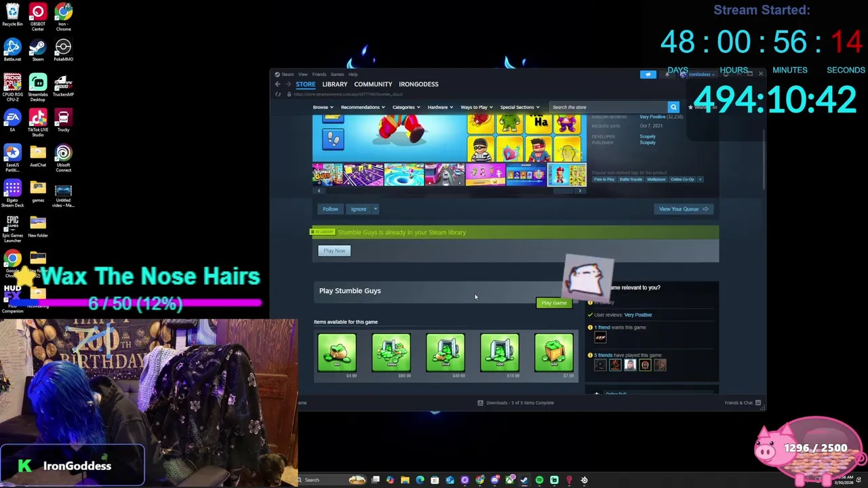Open the View menu in Steam

click(x=303, y=75)
